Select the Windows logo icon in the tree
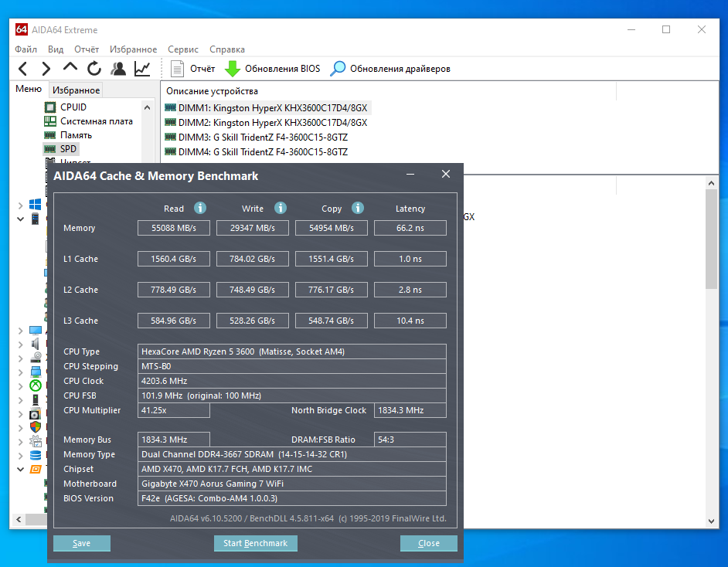The height and width of the screenshot is (567, 728). click(36, 205)
